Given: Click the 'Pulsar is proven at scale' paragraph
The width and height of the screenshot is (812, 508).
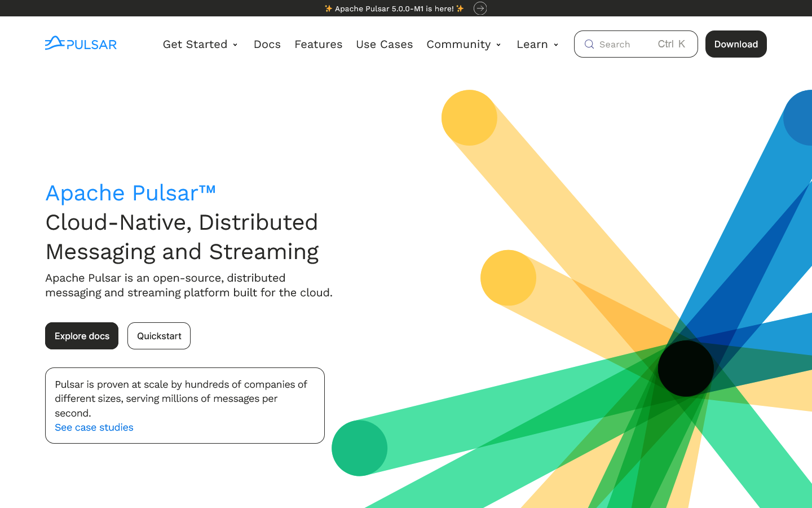Looking at the screenshot, I should pyautogui.click(x=181, y=398).
